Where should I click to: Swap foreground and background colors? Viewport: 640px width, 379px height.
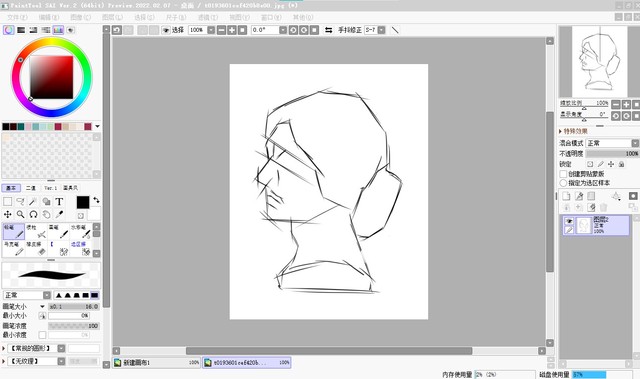[96, 200]
